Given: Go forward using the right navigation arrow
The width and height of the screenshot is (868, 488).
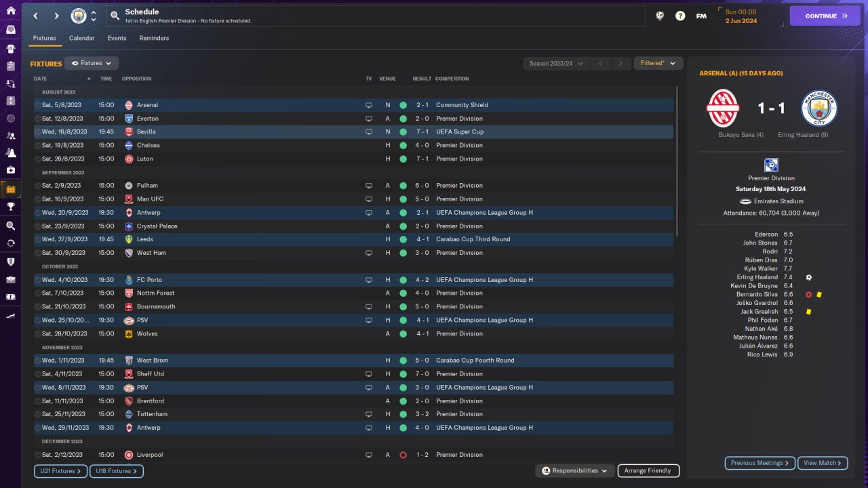Looking at the screenshot, I should coord(56,16).
